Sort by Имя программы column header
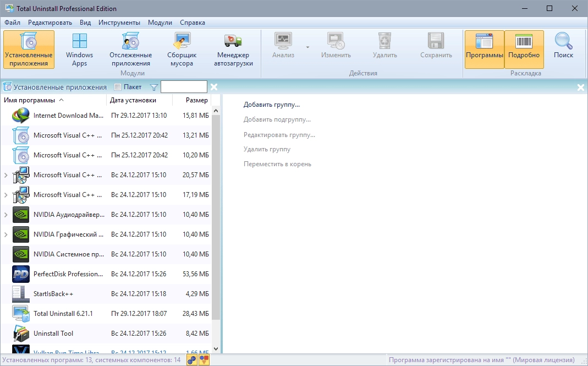This screenshot has width=588, height=366. [53, 100]
